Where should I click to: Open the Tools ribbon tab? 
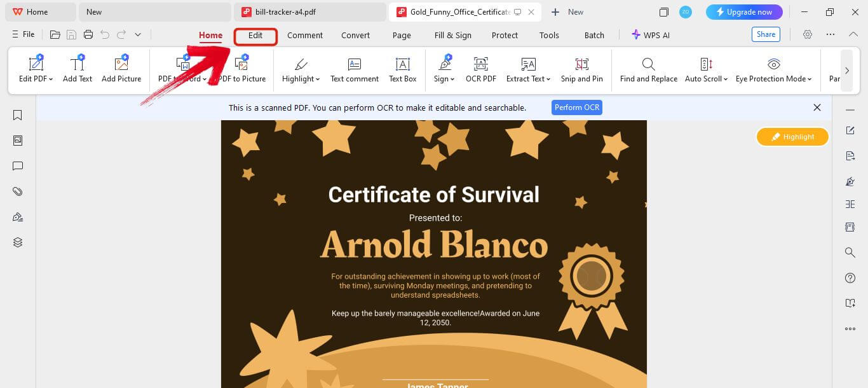click(x=549, y=36)
